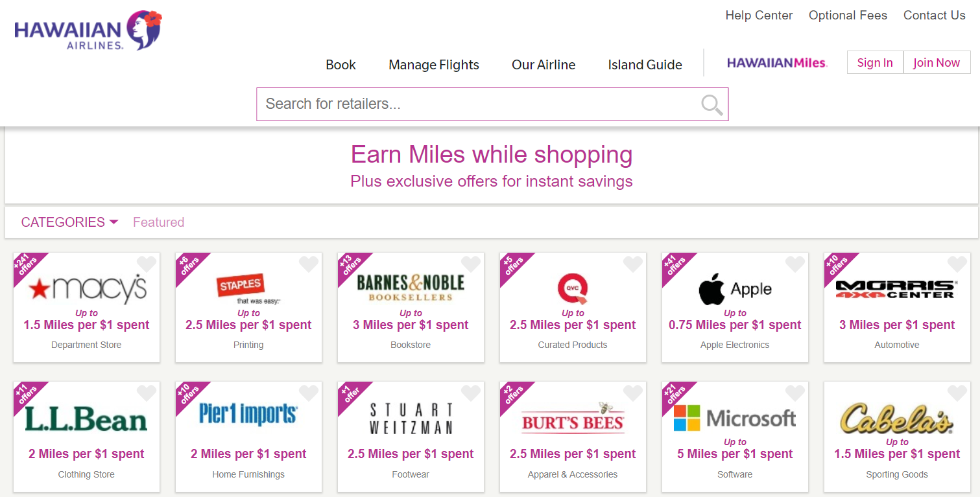The width and height of the screenshot is (980, 497).
Task: Open the Contact Us link
Action: (935, 15)
